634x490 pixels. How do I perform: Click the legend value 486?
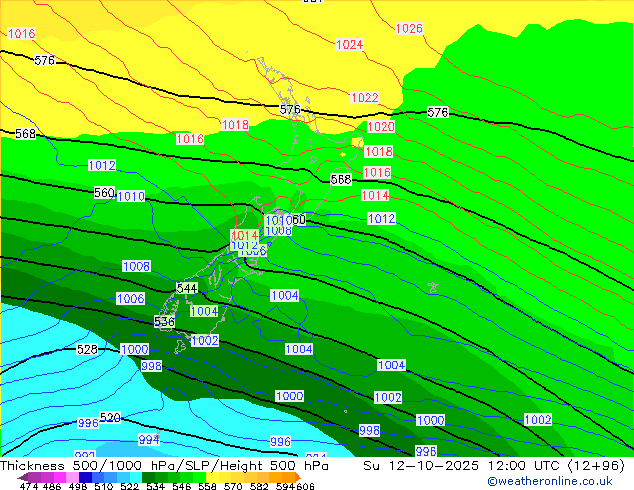pos(52,486)
